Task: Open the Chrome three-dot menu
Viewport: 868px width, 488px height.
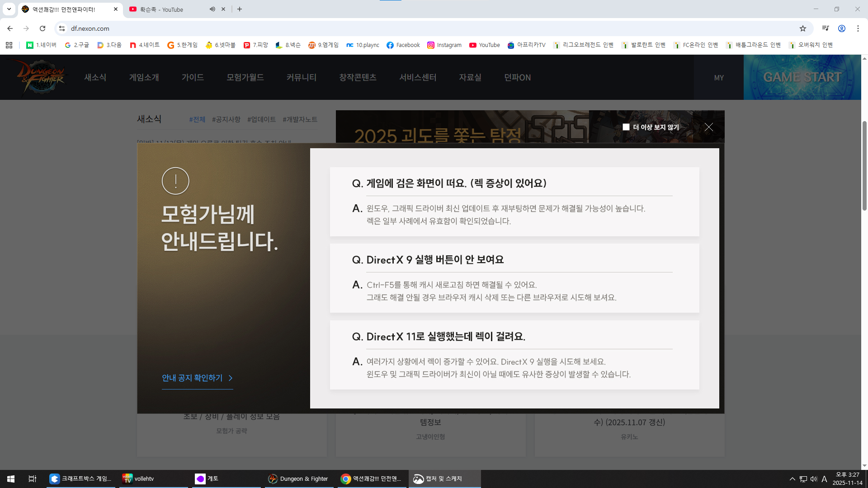Action: pyautogui.click(x=858, y=28)
